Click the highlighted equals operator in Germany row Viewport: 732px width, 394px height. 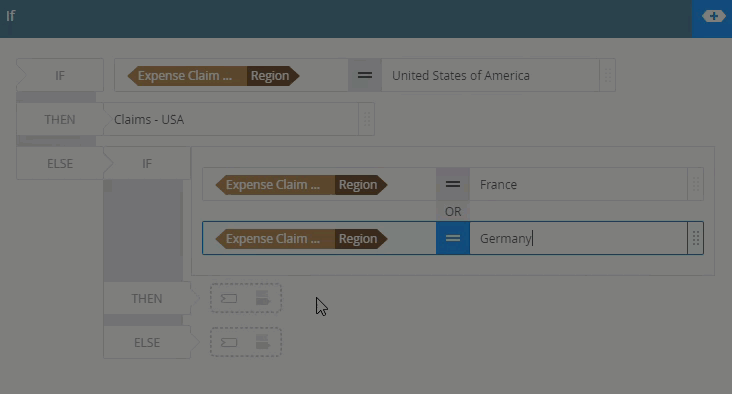tap(453, 238)
